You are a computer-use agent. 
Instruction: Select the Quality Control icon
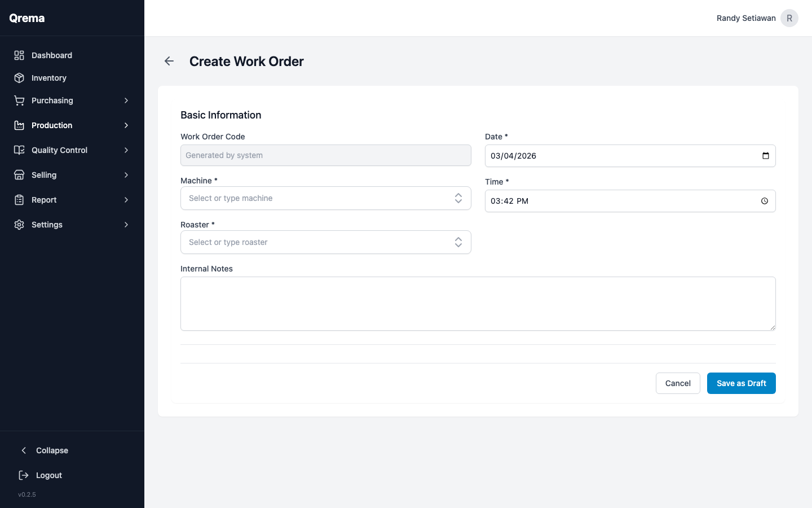[19, 150]
